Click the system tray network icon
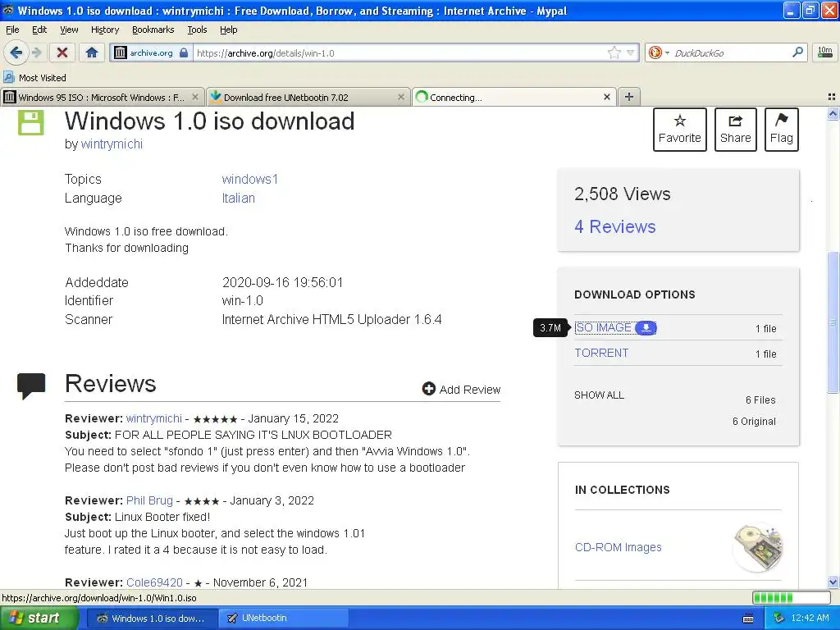The image size is (840, 630). (x=778, y=618)
